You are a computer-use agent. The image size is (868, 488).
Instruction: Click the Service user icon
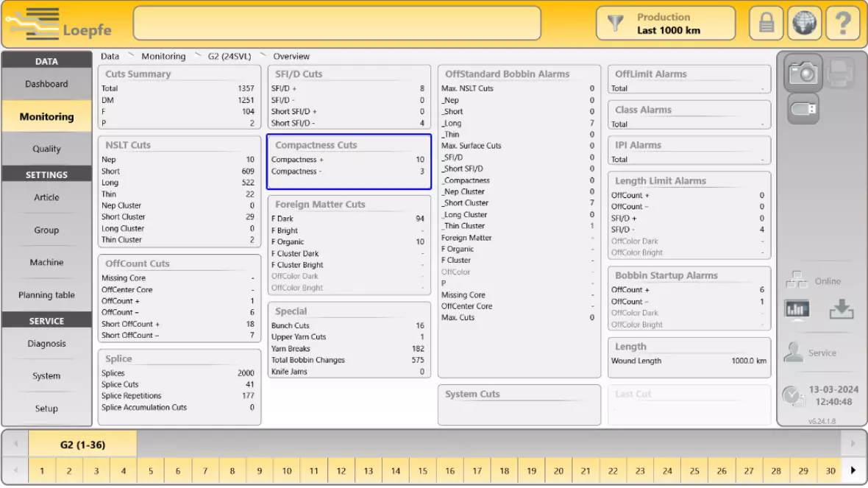pyautogui.click(x=794, y=353)
